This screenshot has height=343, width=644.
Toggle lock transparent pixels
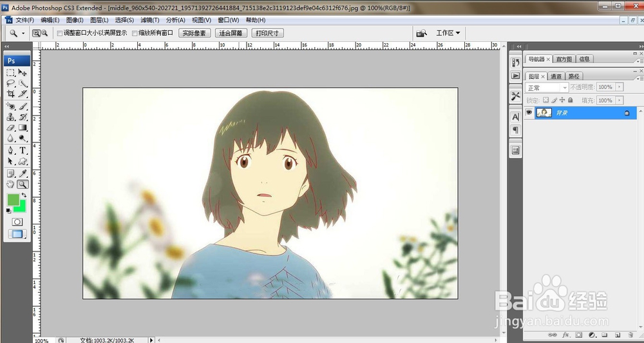coord(545,100)
